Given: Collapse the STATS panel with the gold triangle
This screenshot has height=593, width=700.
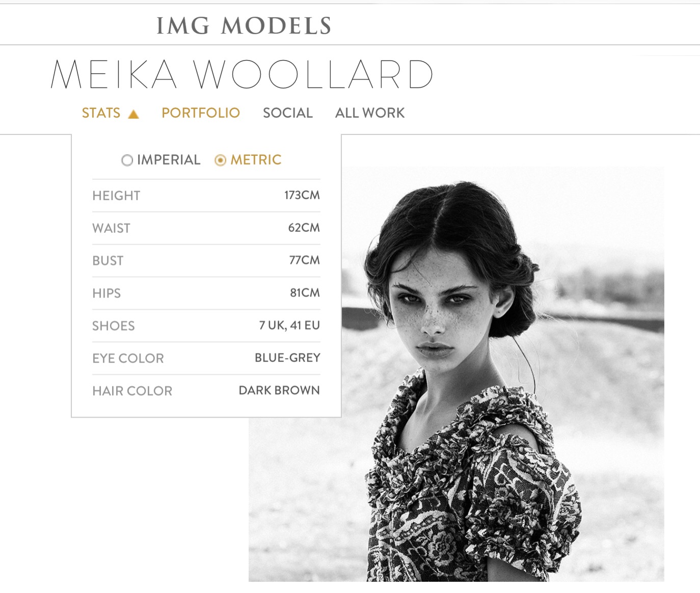Looking at the screenshot, I should 133,114.
